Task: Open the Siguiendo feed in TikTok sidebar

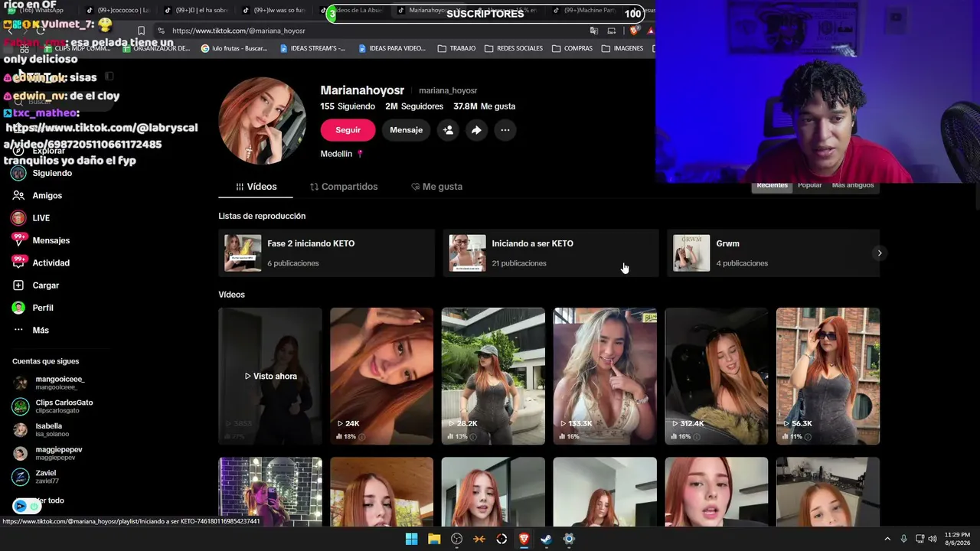Action: tap(42, 173)
